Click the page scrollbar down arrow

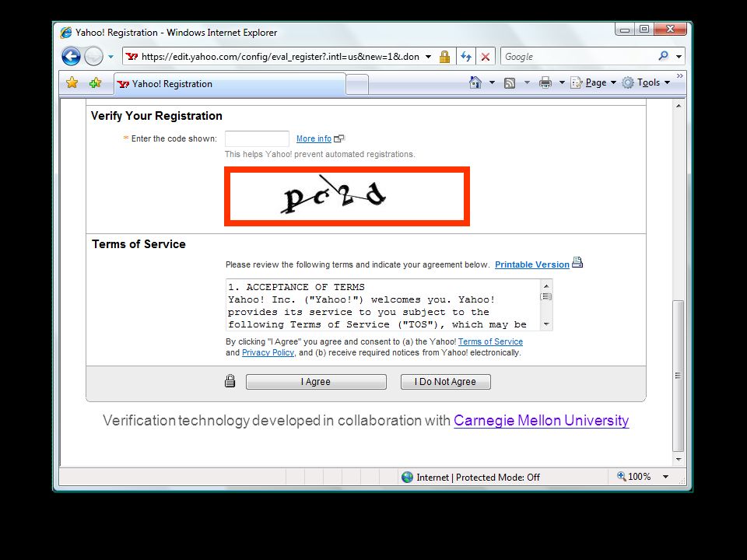click(x=679, y=460)
